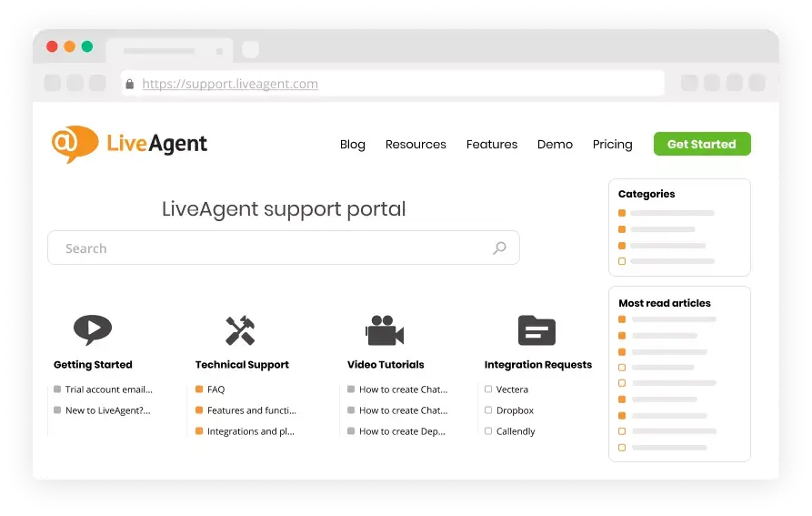Click the support.liveagent.com URL
This screenshot has height=516, width=812.
[x=230, y=84]
